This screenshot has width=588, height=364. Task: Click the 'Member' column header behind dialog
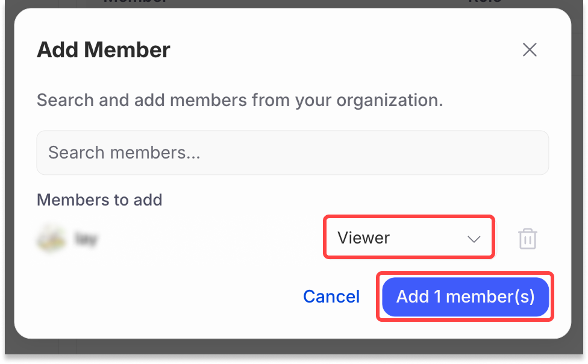click(x=136, y=2)
